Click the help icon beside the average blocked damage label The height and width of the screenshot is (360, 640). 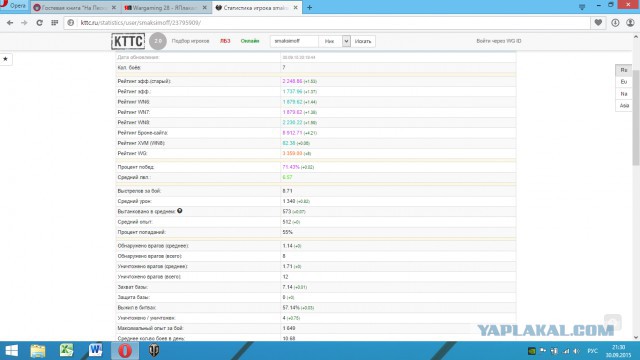(180, 211)
